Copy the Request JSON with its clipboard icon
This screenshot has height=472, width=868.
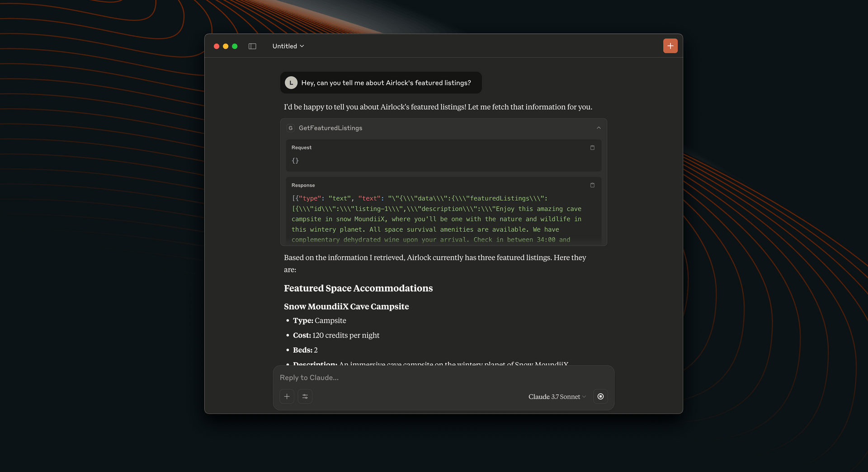point(592,148)
